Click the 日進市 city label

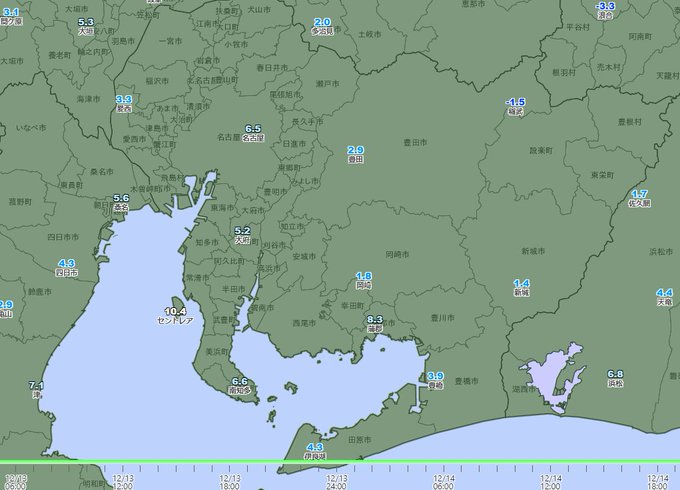(294, 144)
